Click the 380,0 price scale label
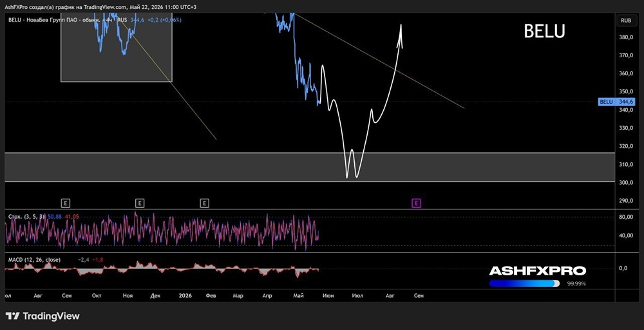The width and height of the screenshot is (644, 330). tap(626, 37)
